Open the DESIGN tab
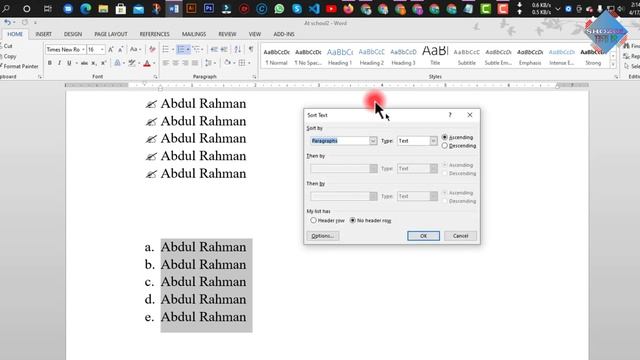 point(73,34)
